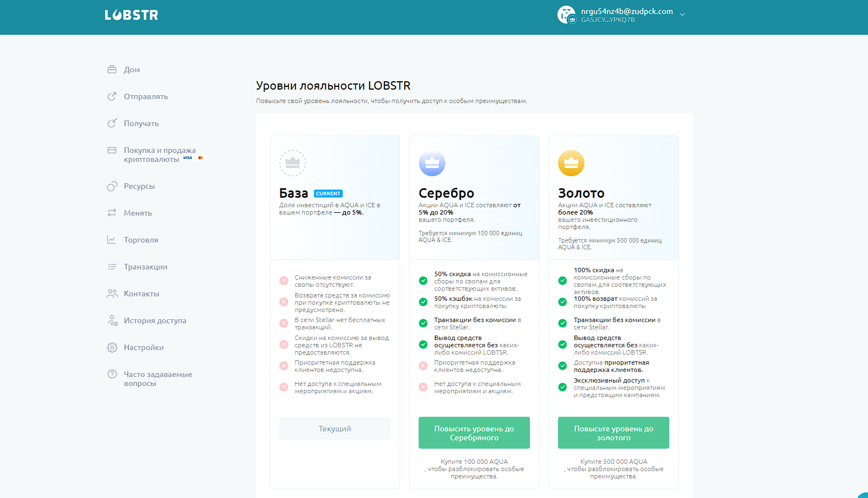Open История доступа in sidebar

[x=154, y=320]
